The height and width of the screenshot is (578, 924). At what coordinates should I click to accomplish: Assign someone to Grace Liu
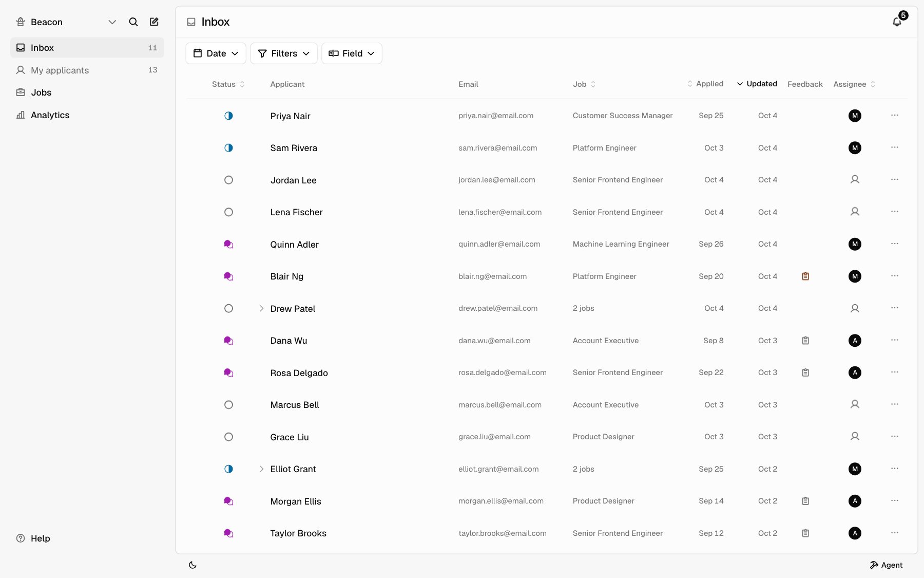click(x=855, y=437)
